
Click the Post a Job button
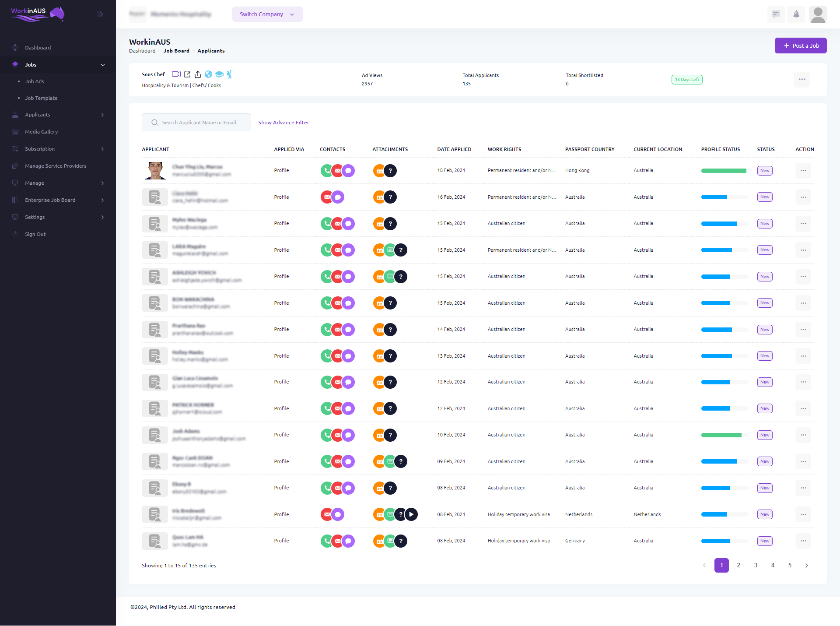[x=801, y=46]
